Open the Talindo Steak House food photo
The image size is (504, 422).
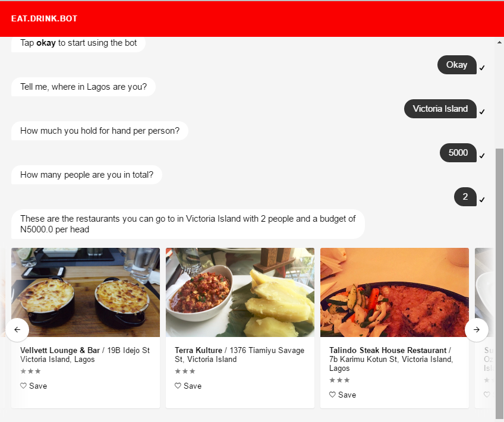(x=395, y=292)
